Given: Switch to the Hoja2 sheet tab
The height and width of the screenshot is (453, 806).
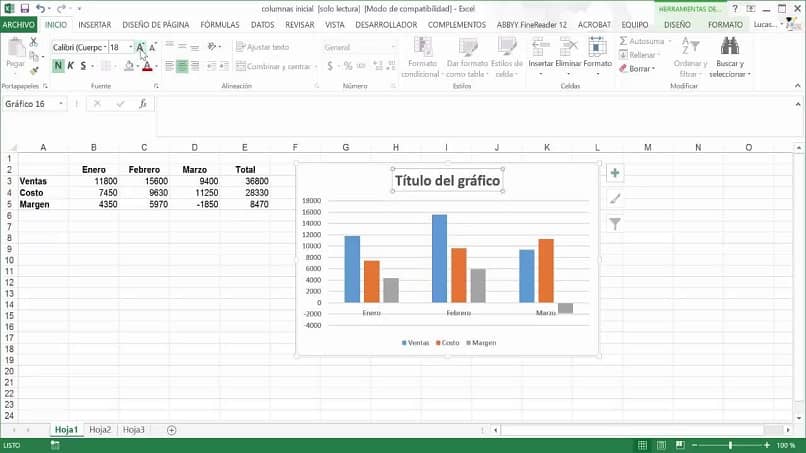Looking at the screenshot, I should [100, 430].
